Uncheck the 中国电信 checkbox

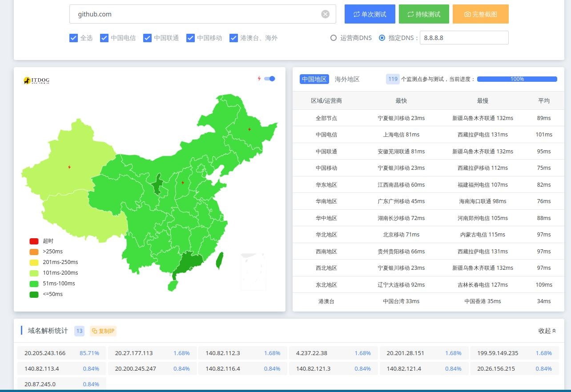[x=104, y=38]
